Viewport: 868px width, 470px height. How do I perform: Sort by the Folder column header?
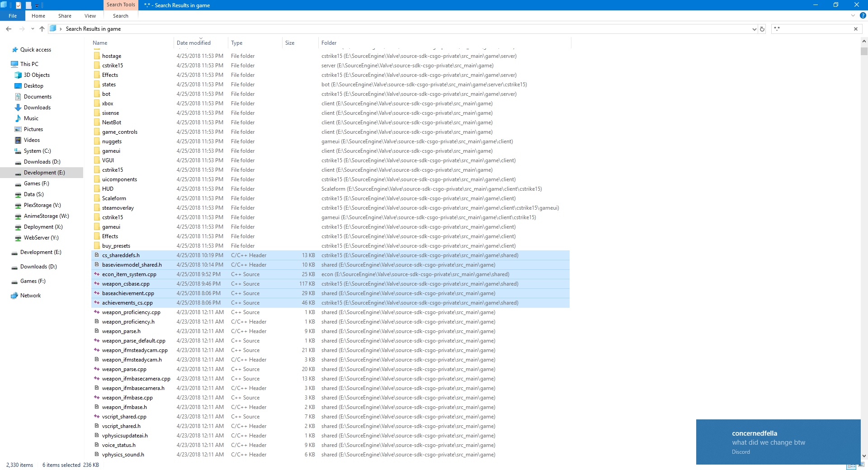329,43
